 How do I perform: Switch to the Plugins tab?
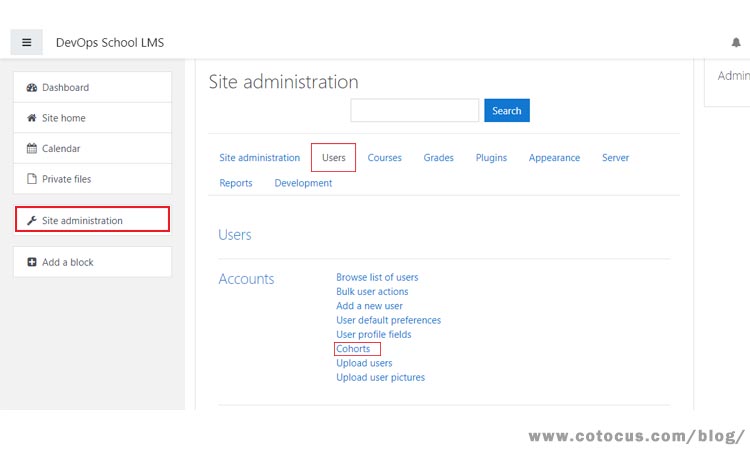click(x=491, y=158)
